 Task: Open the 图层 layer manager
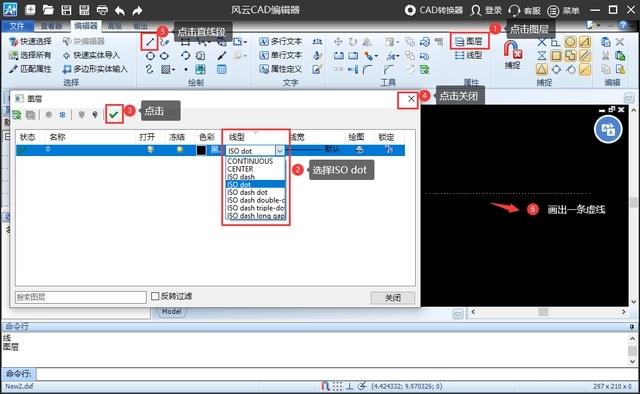tap(469, 41)
